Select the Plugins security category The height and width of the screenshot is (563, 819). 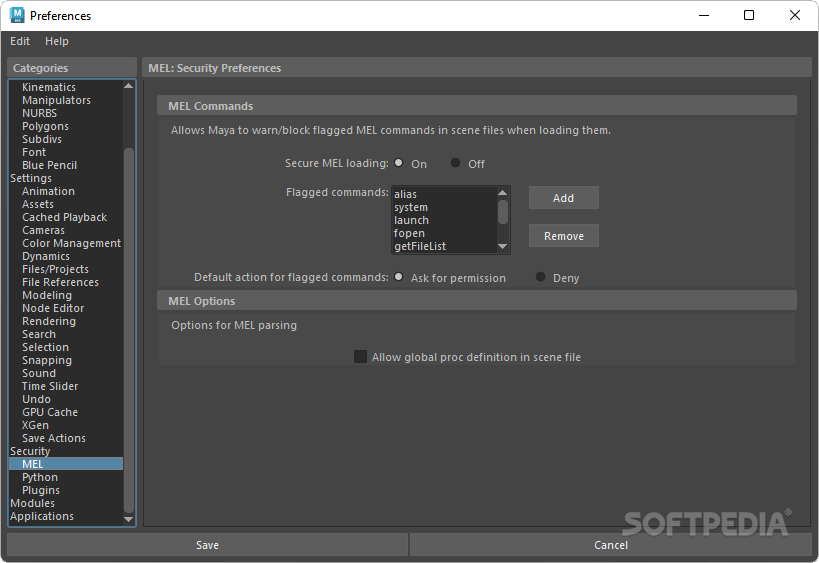coord(66,490)
